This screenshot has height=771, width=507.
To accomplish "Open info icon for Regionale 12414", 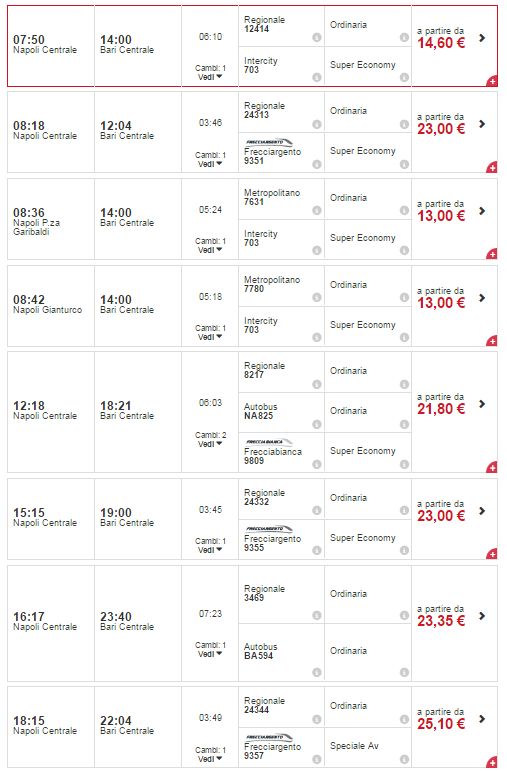I will pyautogui.click(x=317, y=37).
